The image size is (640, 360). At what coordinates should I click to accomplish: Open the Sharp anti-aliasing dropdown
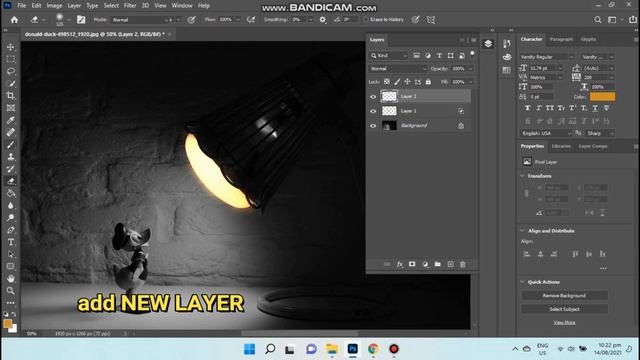599,133
